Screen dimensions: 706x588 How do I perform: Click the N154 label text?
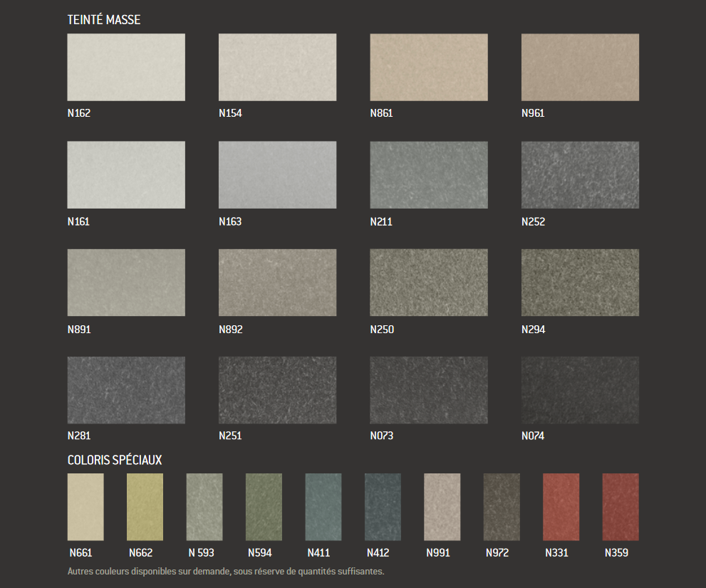click(231, 113)
